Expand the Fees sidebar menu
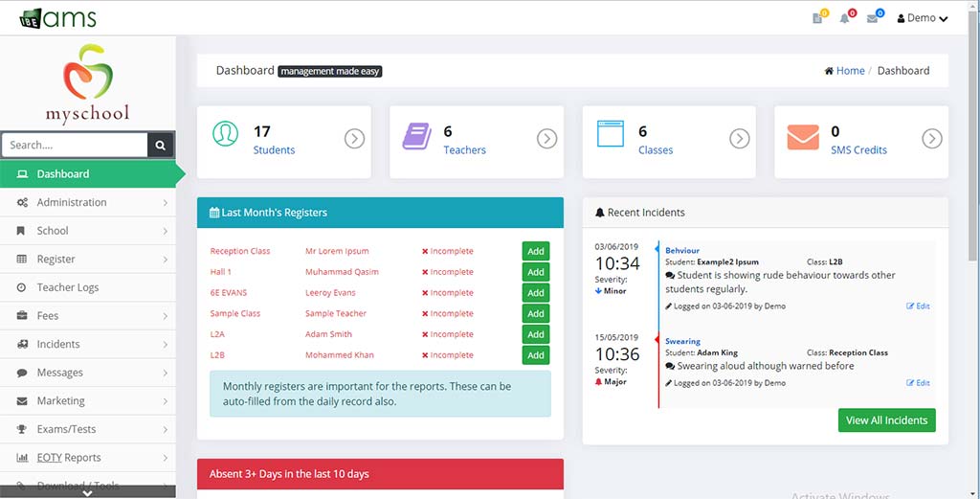 click(88, 316)
